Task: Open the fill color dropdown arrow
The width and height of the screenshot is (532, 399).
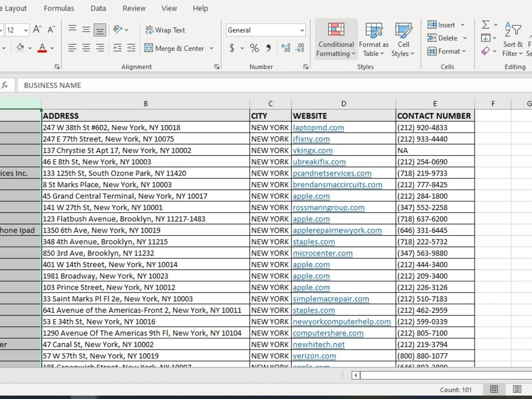Action: 30,48
